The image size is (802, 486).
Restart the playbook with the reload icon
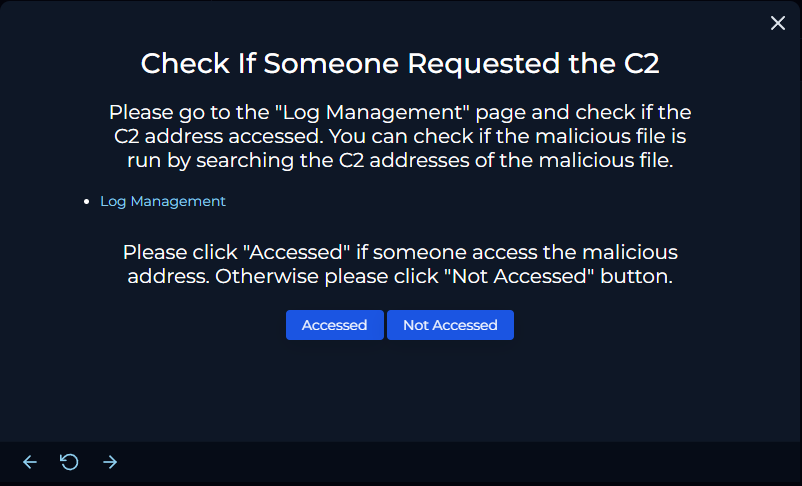tap(69, 462)
